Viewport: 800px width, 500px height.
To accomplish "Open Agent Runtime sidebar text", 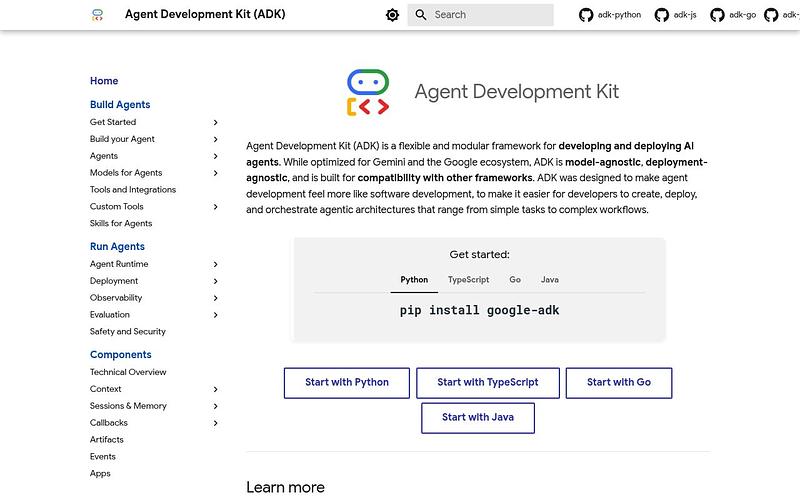I will pos(119,264).
